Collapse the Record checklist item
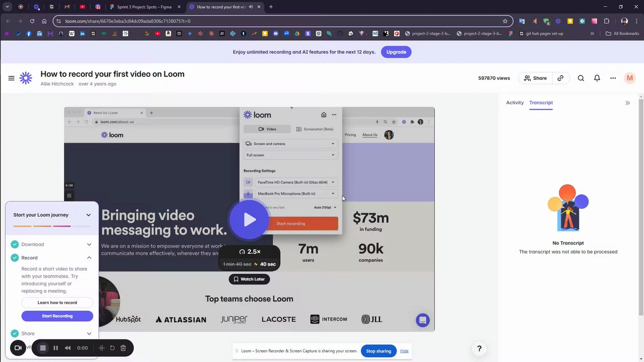This screenshot has width=644, height=362. pyautogui.click(x=89, y=258)
